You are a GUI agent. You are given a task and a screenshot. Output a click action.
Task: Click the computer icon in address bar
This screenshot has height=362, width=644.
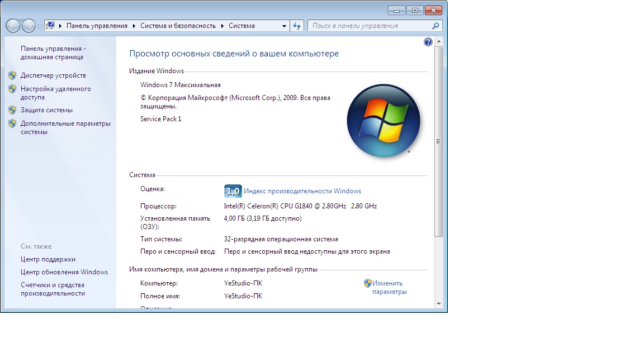(50, 26)
